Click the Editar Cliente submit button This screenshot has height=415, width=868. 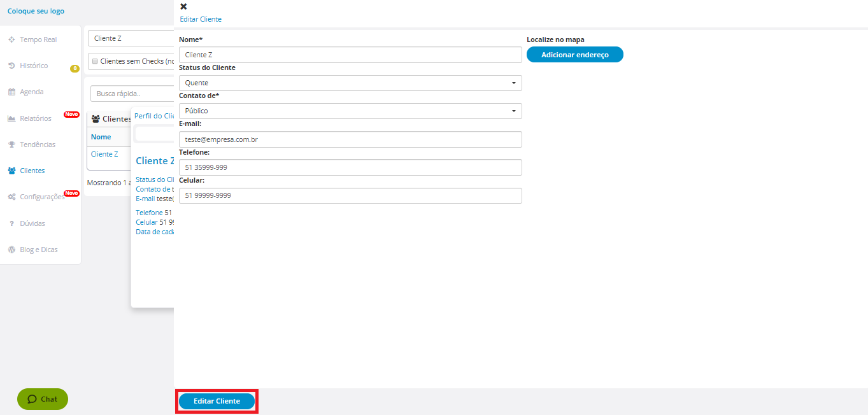(217, 401)
